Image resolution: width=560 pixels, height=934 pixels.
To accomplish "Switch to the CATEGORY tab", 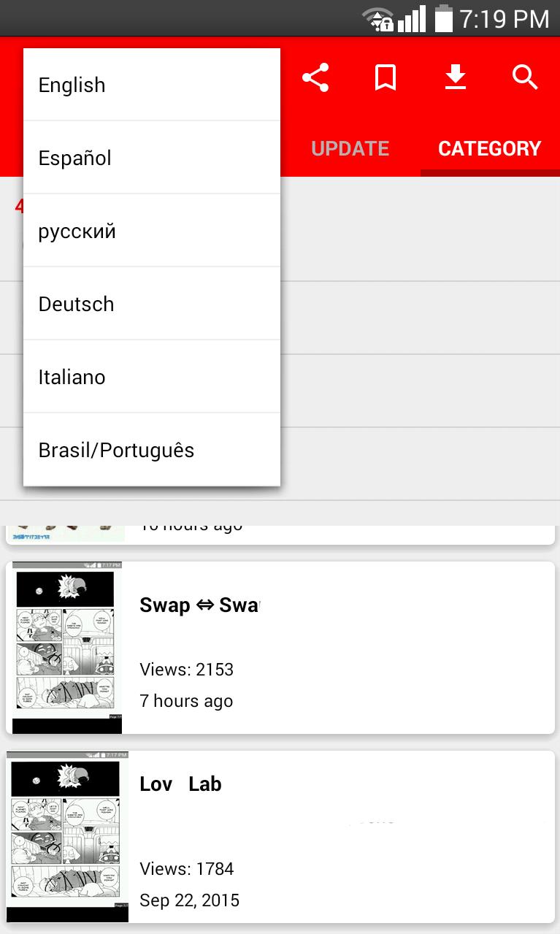I will [489, 149].
